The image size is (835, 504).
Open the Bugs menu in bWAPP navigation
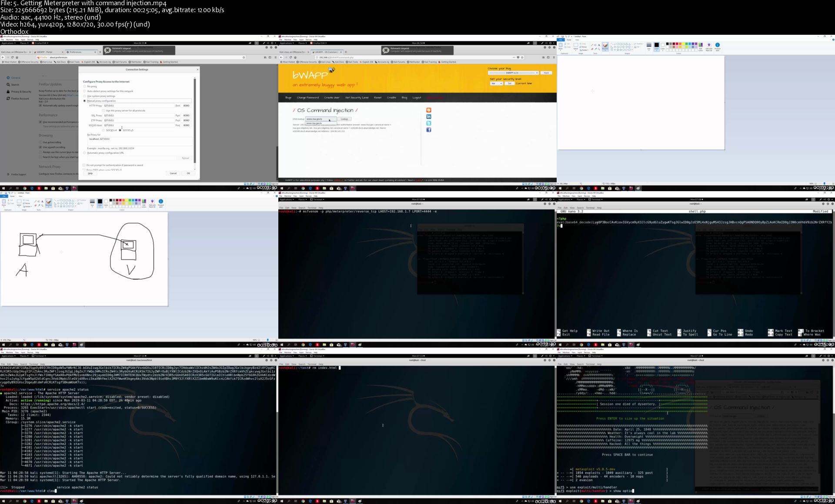(x=288, y=98)
